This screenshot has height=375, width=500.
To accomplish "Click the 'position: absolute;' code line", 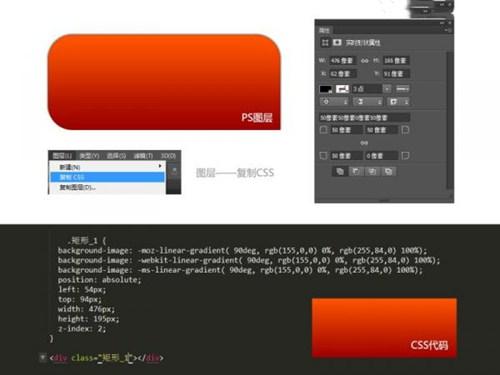I will (99, 280).
